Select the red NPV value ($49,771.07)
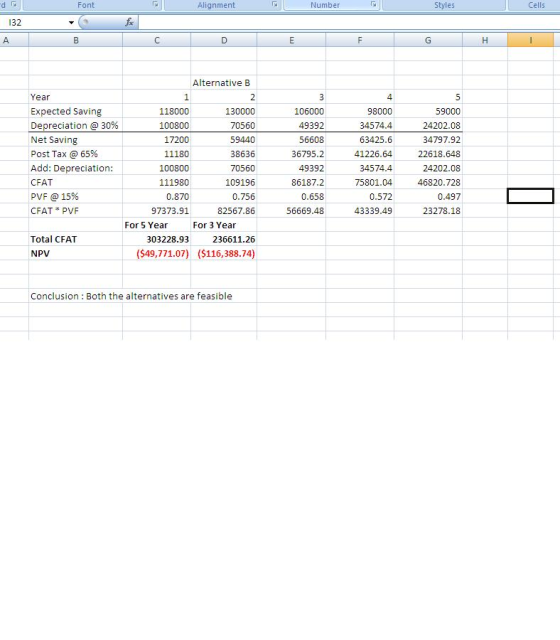Screen dimensions: 560x640 (156, 253)
